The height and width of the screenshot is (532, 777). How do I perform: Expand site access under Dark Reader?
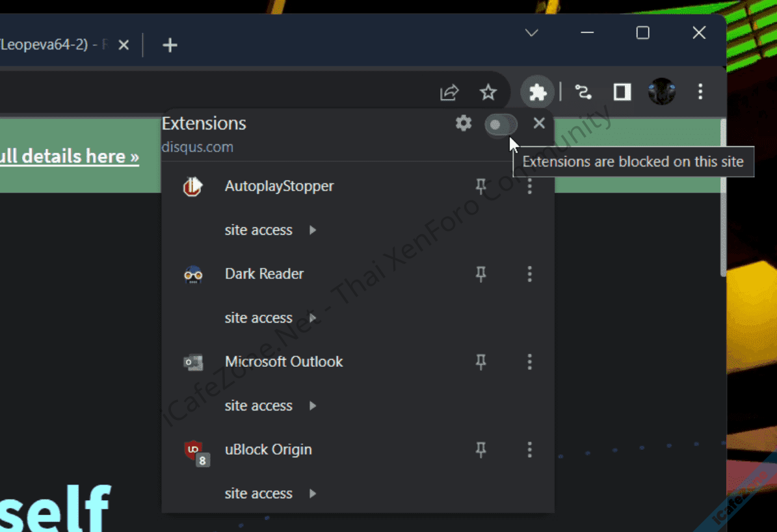[270, 318]
